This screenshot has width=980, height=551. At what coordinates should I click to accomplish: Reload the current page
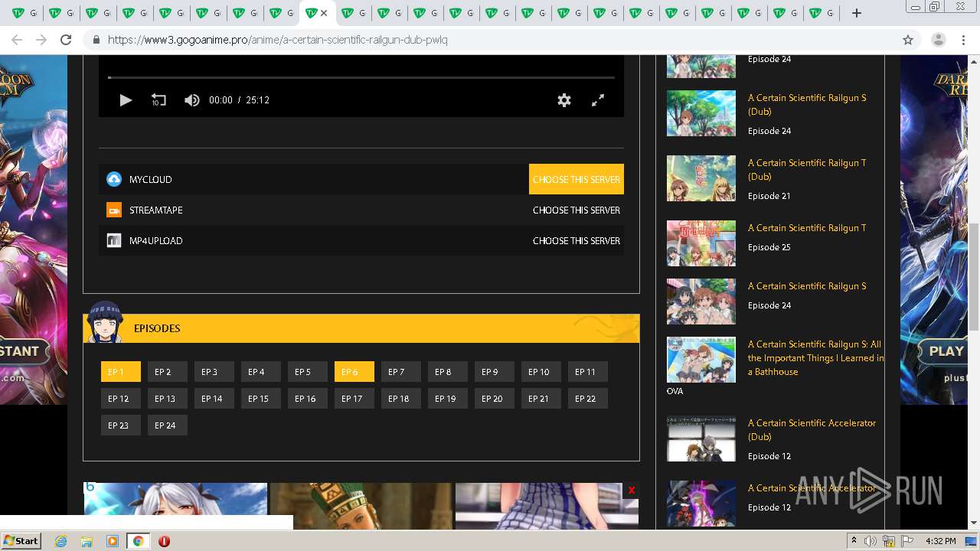click(x=66, y=40)
